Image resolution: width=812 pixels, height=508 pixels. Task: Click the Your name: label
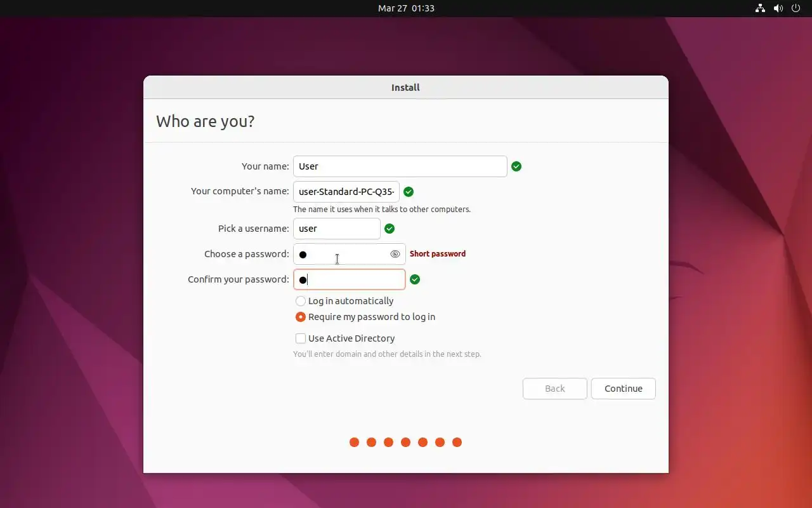click(265, 166)
